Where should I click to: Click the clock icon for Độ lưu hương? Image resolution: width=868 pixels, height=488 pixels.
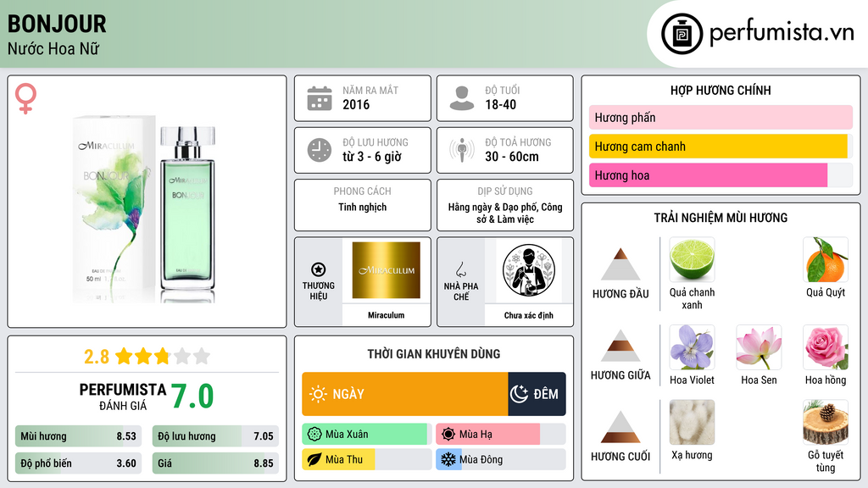[x=320, y=150]
